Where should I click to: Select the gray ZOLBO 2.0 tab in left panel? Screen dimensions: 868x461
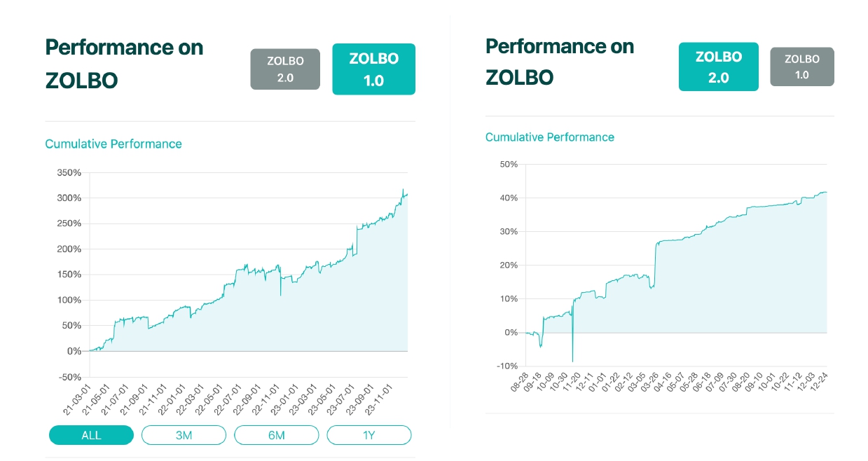285,69
